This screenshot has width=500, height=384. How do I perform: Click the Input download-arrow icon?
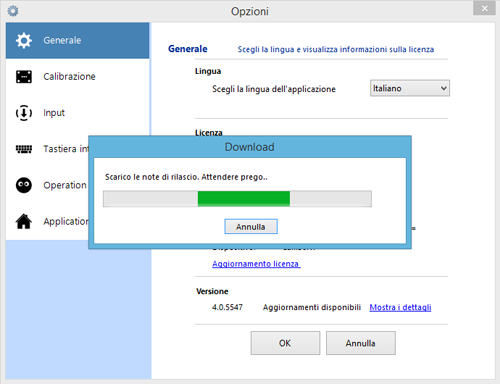(24, 113)
